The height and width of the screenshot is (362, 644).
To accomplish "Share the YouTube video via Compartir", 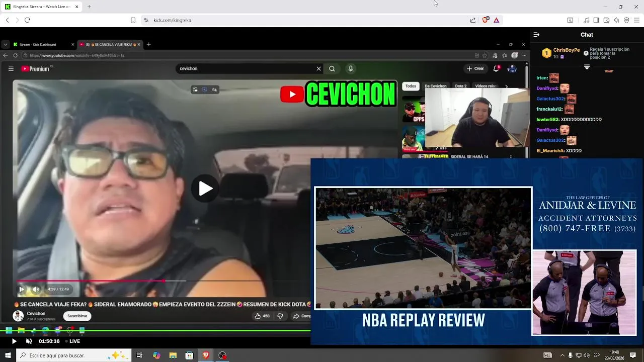I will point(302,316).
